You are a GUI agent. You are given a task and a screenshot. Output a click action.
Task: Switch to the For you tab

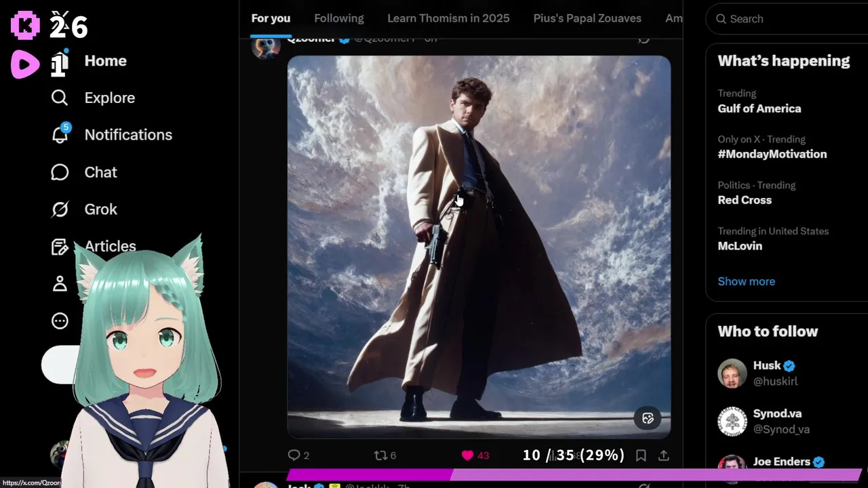tap(271, 18)
